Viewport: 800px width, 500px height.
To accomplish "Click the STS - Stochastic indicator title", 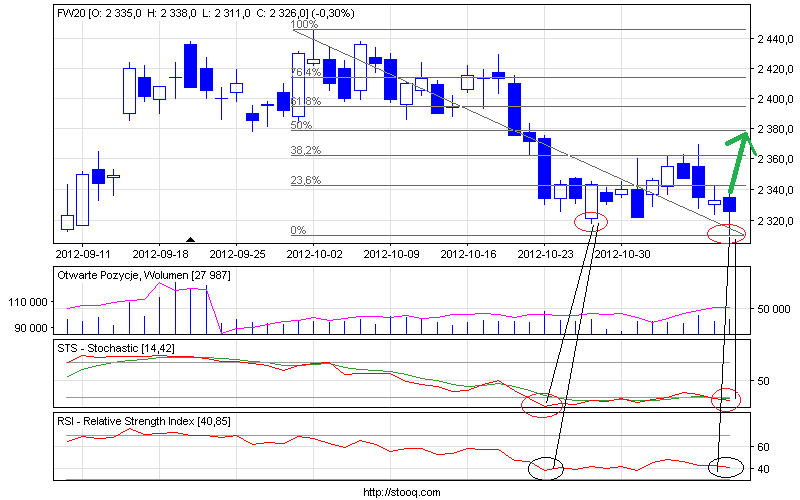I will pyautogui.click(x=115, y=348).
